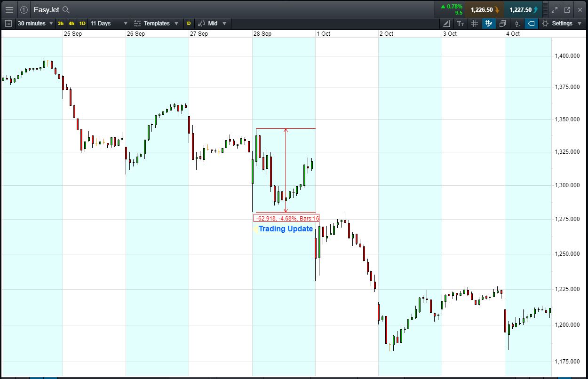Open the 30 minutes interval dropdown

click(35, 23)
